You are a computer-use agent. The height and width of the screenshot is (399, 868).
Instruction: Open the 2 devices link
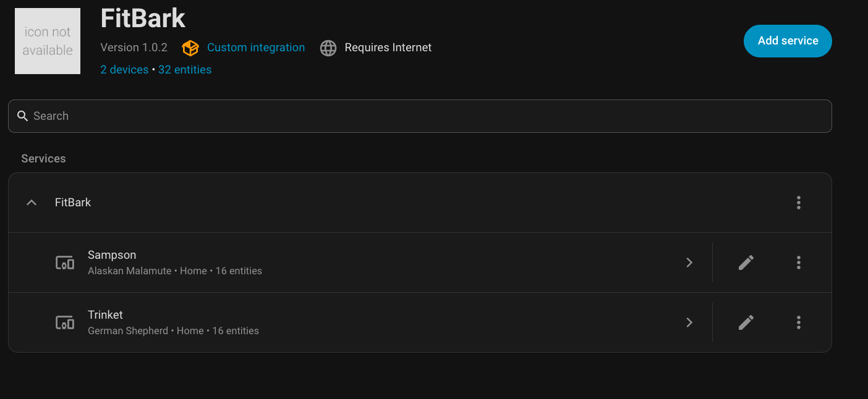point(124,70)
